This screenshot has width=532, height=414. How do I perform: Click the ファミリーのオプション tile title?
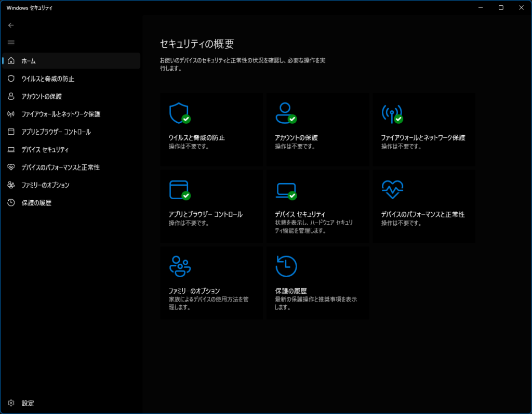194,291
